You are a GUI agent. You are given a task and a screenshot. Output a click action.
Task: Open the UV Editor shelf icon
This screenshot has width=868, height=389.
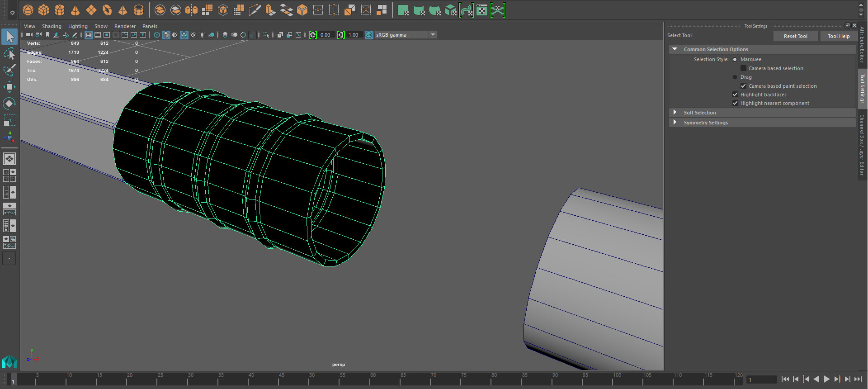(x=482, y=10)
